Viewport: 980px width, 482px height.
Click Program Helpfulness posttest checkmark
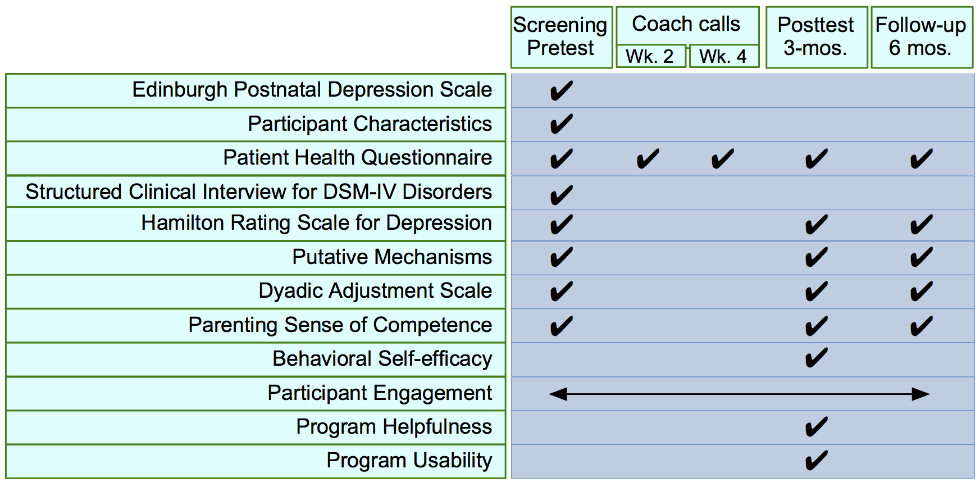(815, 427)
